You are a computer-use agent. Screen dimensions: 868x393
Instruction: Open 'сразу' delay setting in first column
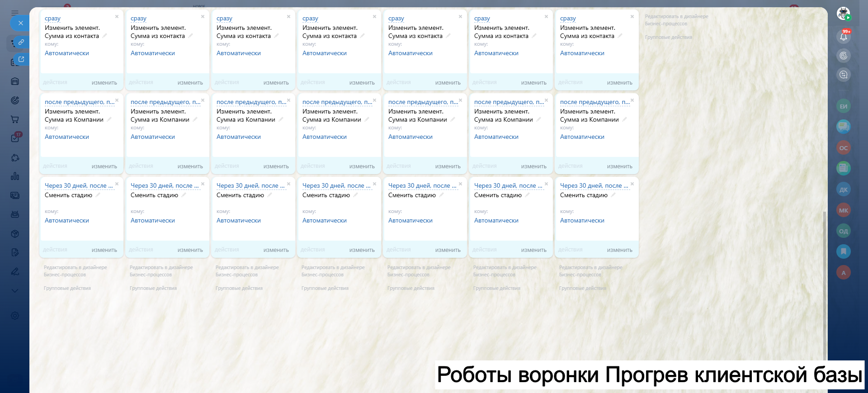(x=52, y=19)
